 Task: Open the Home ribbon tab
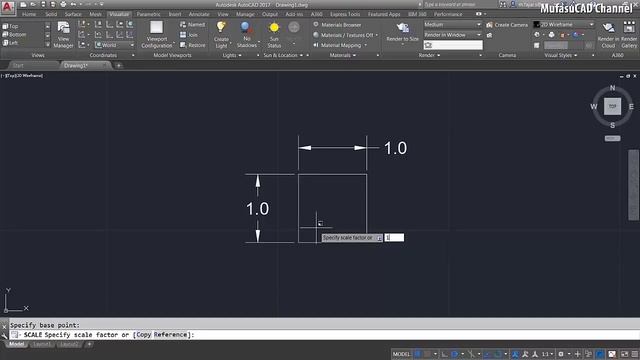point(29,14)
